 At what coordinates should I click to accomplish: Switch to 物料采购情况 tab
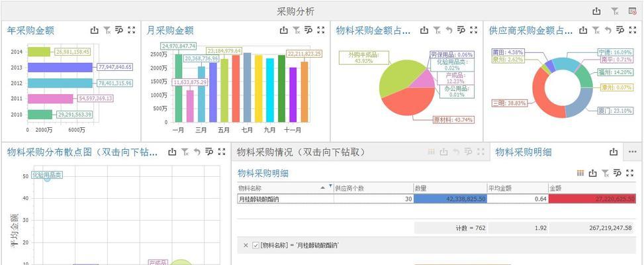point(301,152)
